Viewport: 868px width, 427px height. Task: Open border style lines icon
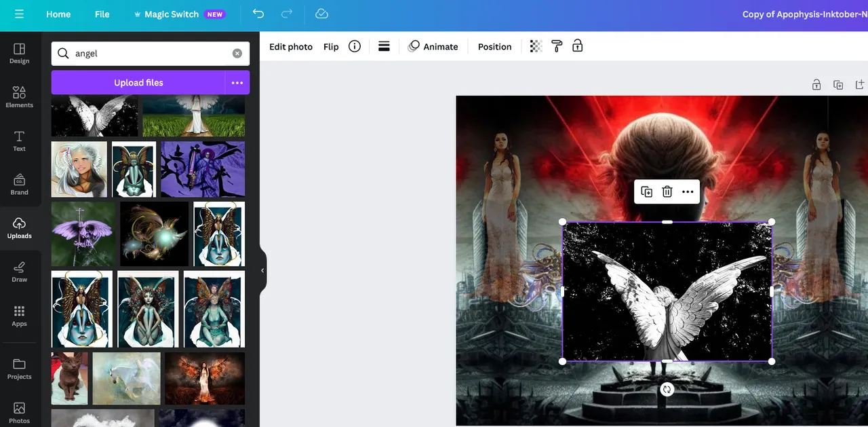click(384, 46)
